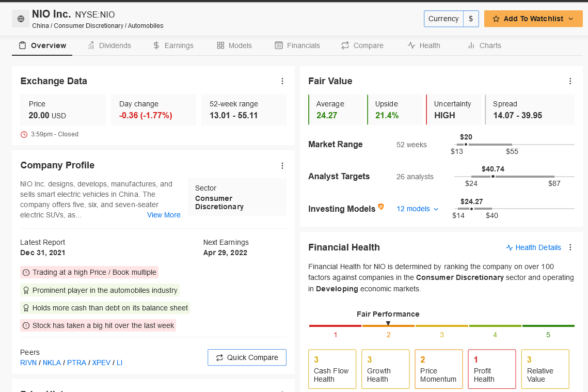Open the Financials tab

297,45
